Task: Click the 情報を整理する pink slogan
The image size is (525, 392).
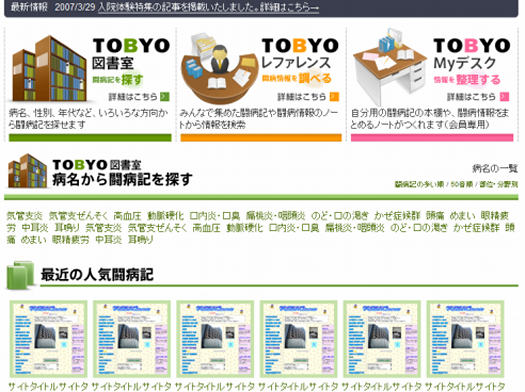Action: click(x=467, y=80)
